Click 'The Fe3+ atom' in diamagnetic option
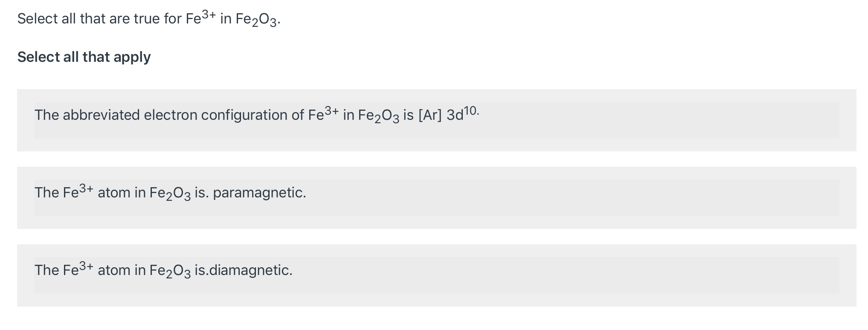The image size is (868, 330). coord(82,270)
